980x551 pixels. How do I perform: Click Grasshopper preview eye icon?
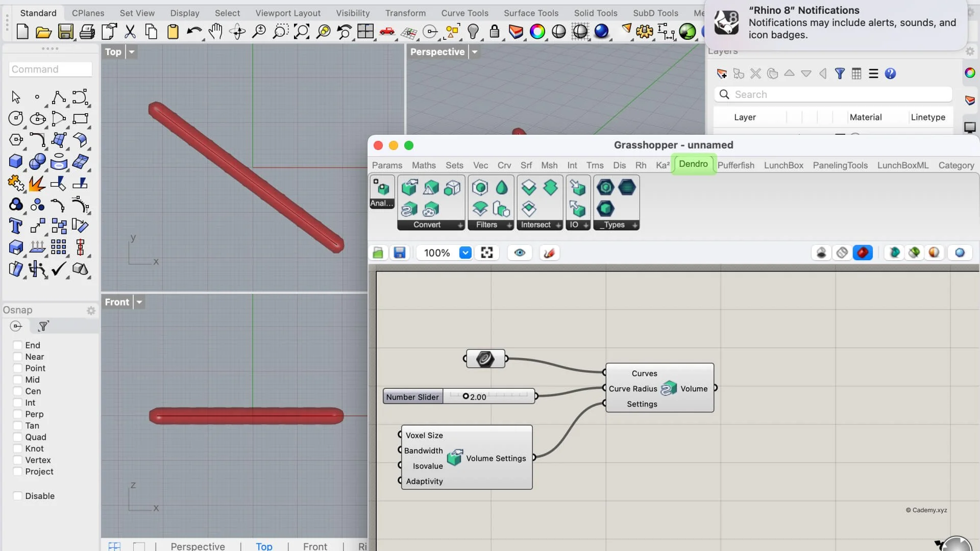pos(520,253)
